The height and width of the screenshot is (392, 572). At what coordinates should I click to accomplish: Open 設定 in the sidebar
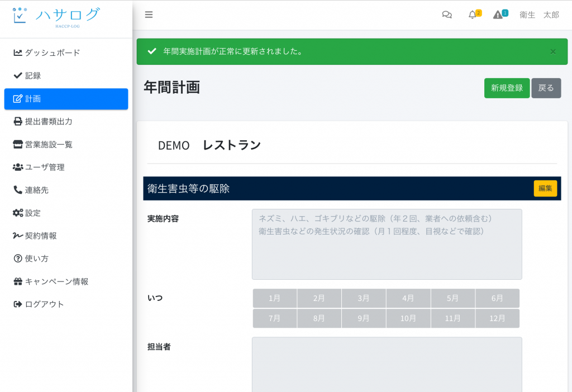coord(33,213)
